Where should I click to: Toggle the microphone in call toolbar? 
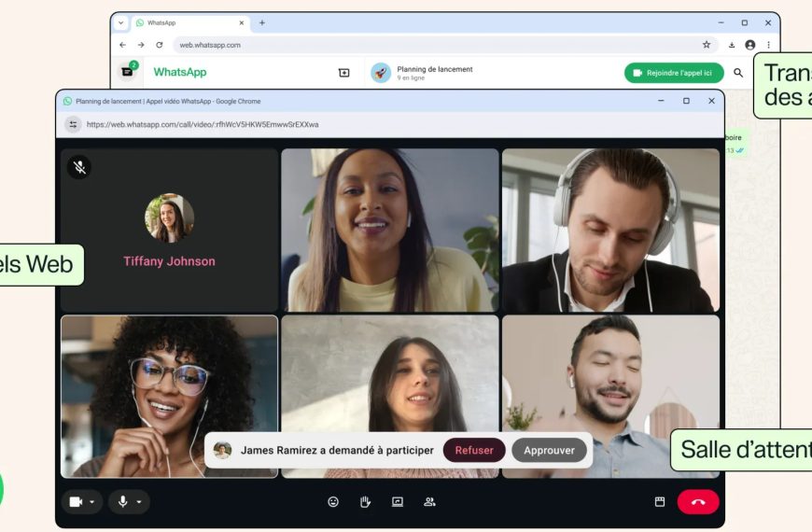point(122,501)
